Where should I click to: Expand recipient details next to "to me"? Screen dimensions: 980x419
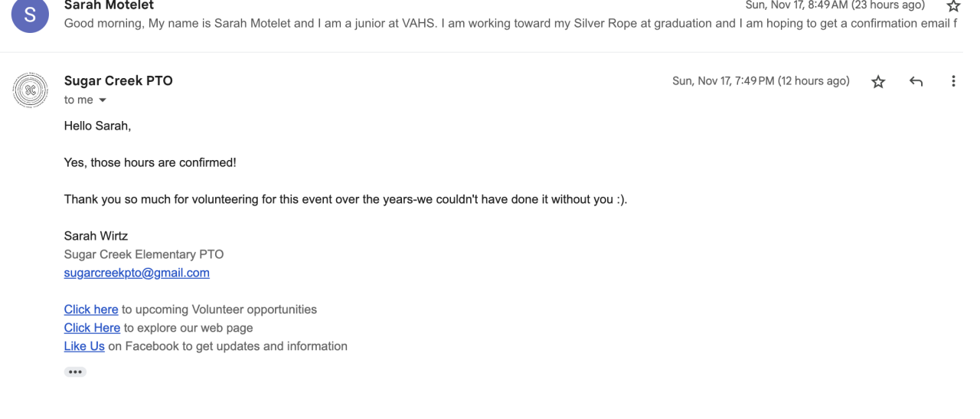click(103, 100)
